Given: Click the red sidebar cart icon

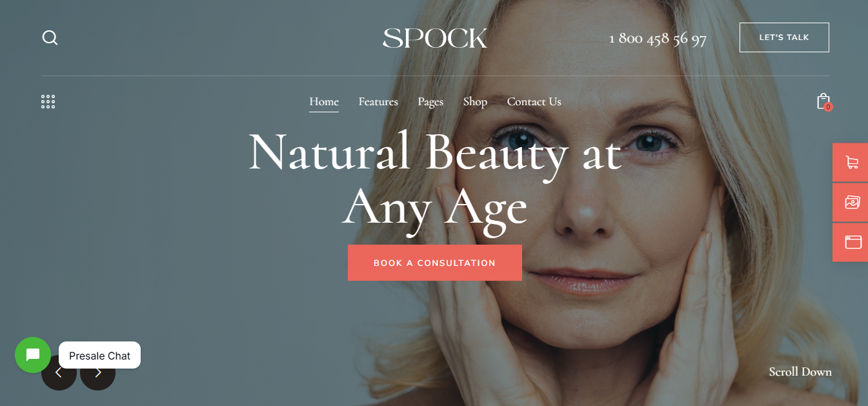Looking at the screenshot, I should click(851, 163).
